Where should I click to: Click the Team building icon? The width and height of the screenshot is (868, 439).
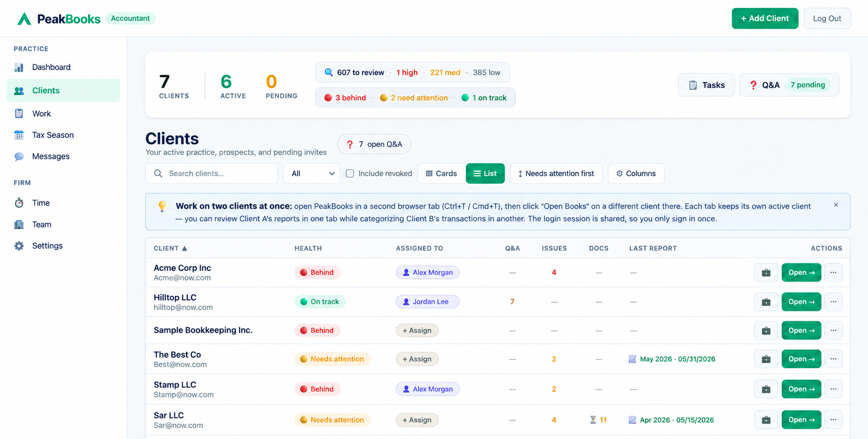[x=19, y=224]
